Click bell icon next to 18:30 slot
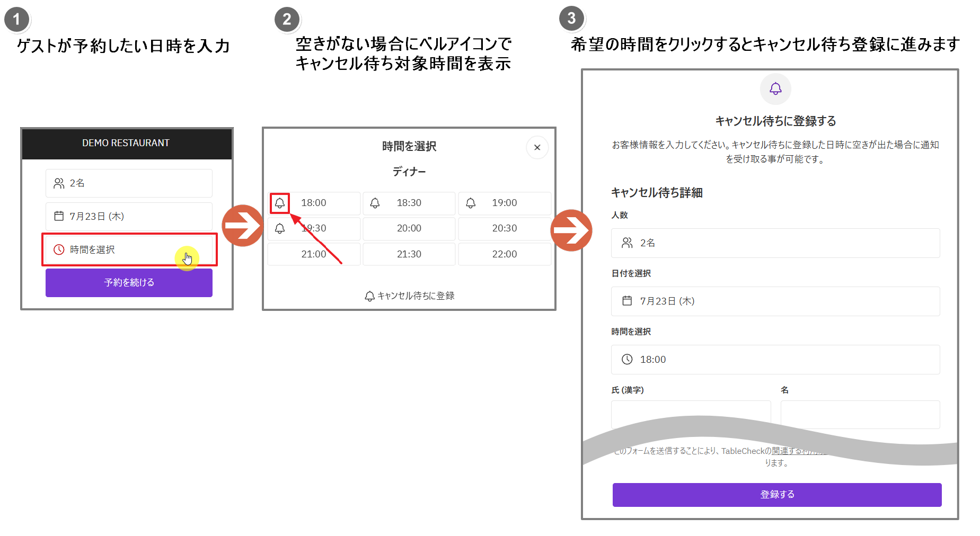 [375, 203]
